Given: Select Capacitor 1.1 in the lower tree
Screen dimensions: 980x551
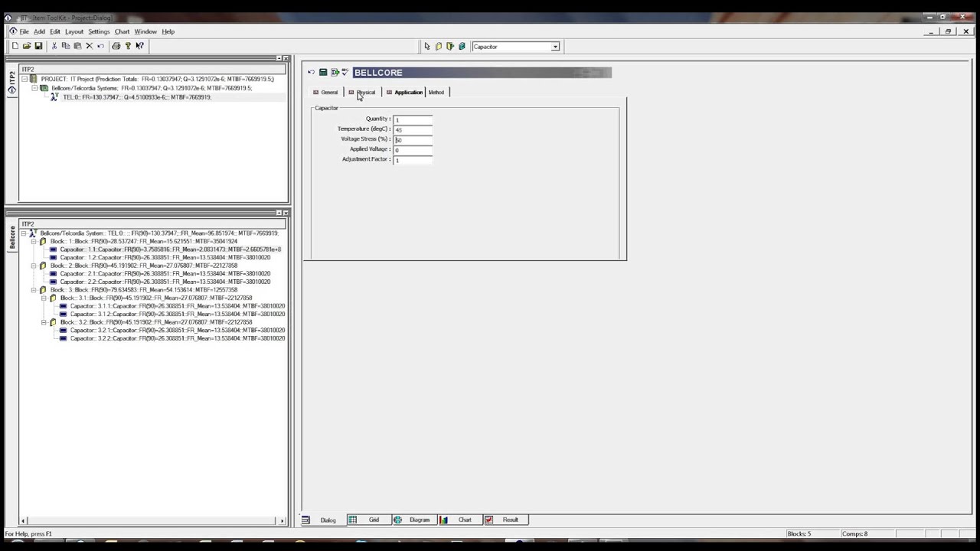Looking at the screenshot, I should tap(170, 249).
